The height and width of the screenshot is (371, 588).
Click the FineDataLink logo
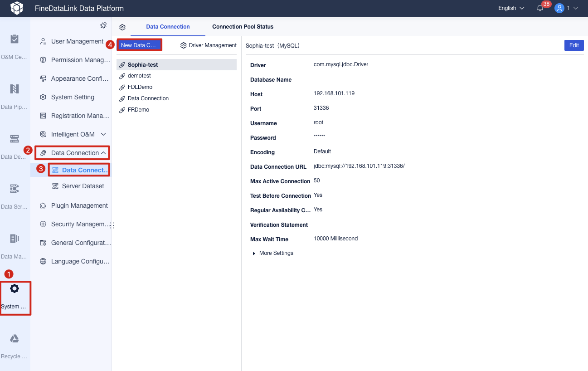coord(16,8)
